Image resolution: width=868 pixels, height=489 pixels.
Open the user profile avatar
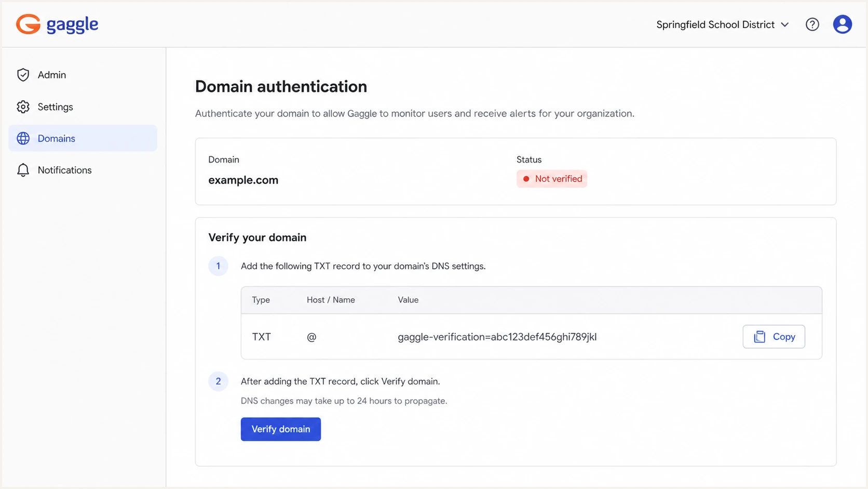[x=842, y=24]
